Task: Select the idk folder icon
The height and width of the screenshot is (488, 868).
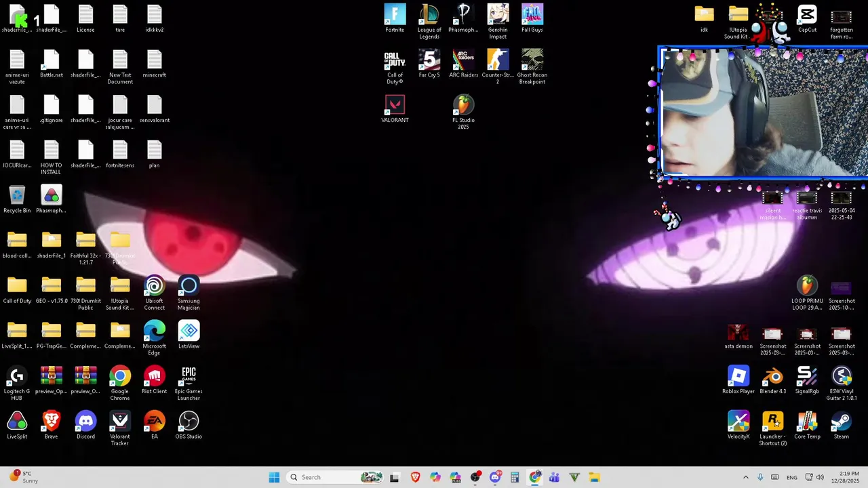Action: (704, 18)
